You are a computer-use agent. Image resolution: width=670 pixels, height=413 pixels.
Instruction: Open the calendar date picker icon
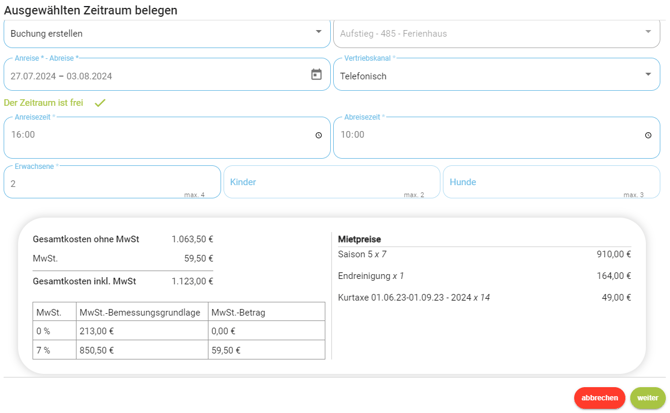[x=316, y=75]
